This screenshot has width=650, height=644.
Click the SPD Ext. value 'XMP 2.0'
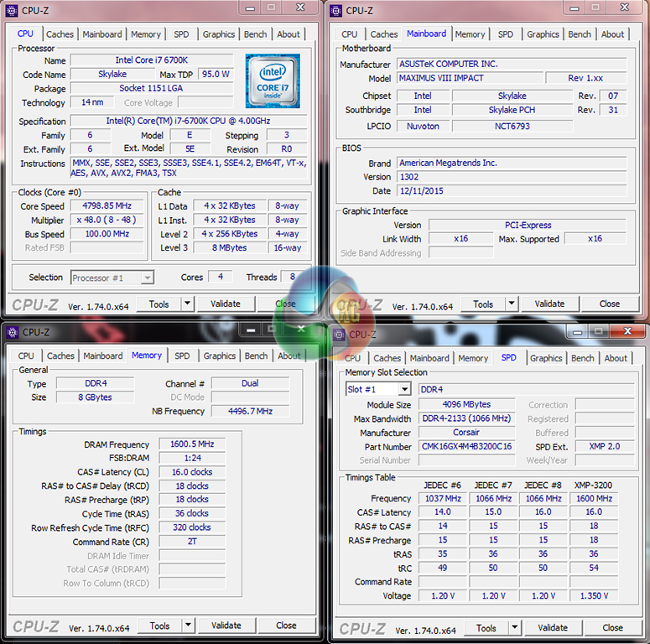605,446
